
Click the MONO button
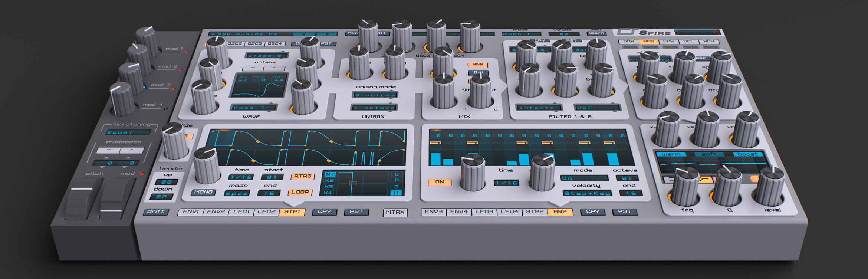[x=203, y=192]
